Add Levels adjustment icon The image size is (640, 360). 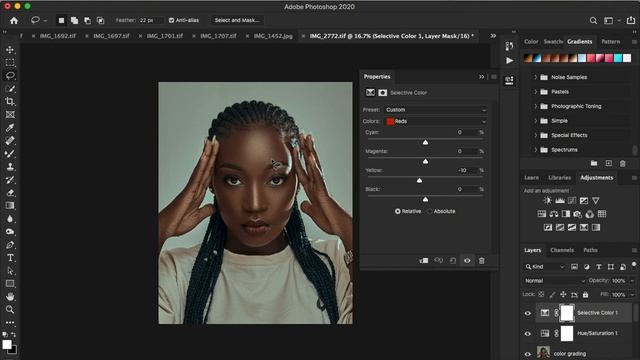pyautogui.click(x=560, y=200)
